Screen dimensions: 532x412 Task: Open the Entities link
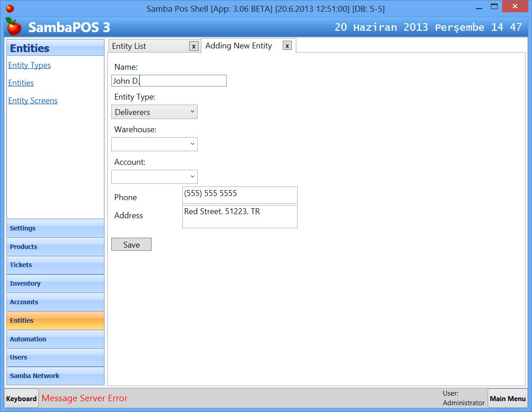tap(21, 83)
